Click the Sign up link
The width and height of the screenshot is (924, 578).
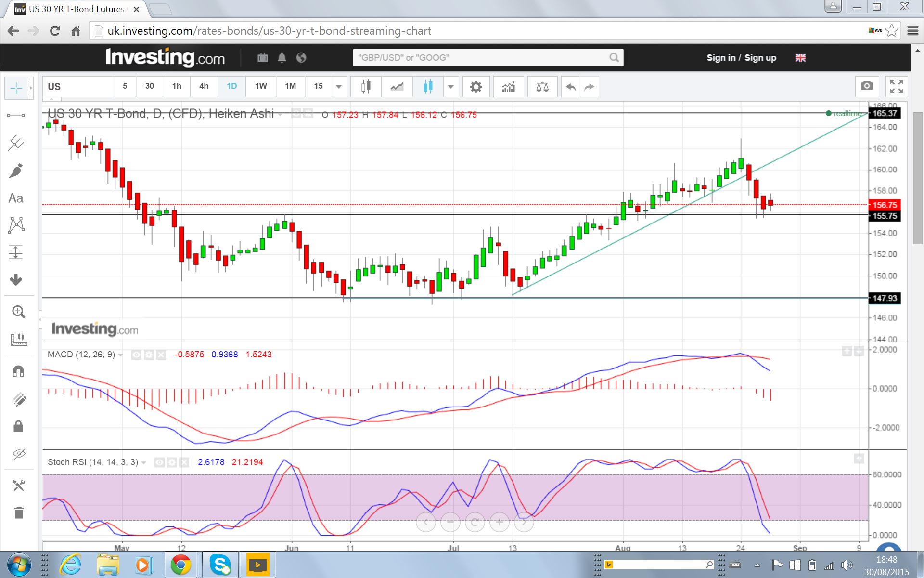[760, 58]
